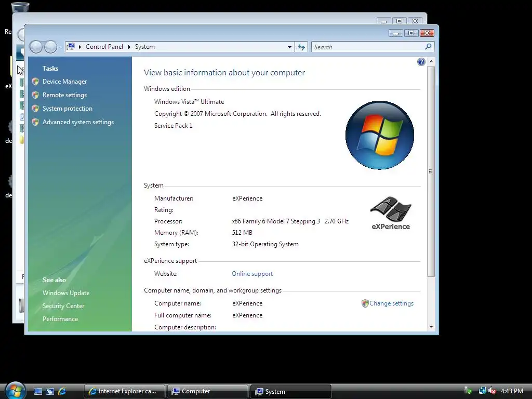Expand the root arrow before Control Panel
Screen dimensions: 532x399
79,47
